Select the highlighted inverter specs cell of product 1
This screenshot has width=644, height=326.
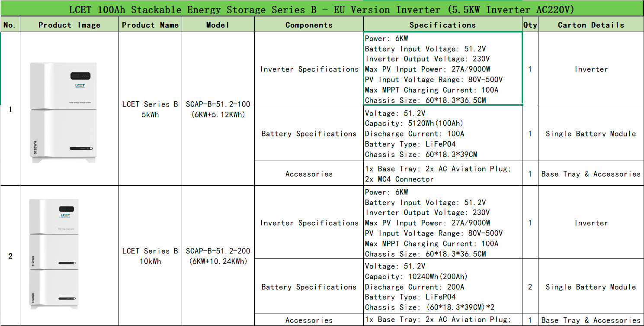pos(442,69)
